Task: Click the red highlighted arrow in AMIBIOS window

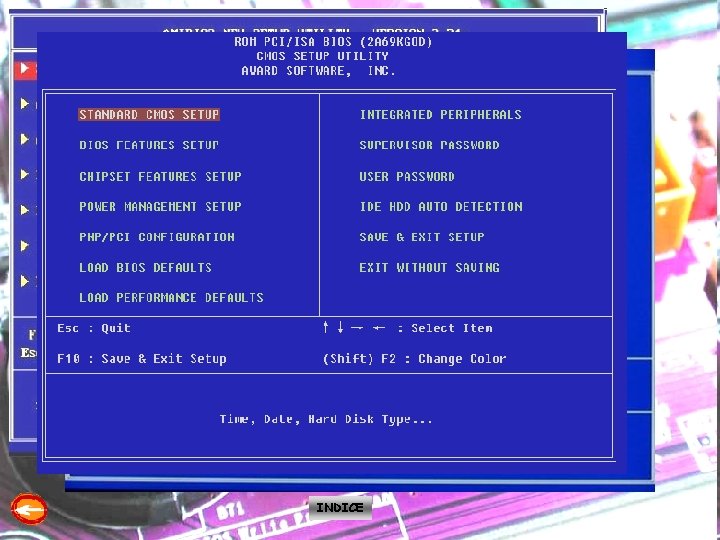Action: (25, 69)
